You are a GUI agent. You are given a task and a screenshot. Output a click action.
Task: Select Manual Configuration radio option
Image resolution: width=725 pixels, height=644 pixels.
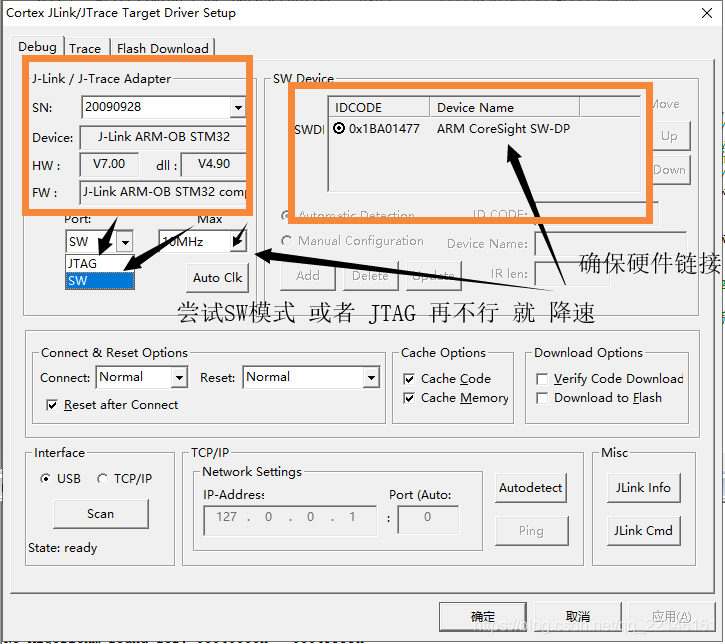[287, 241]
